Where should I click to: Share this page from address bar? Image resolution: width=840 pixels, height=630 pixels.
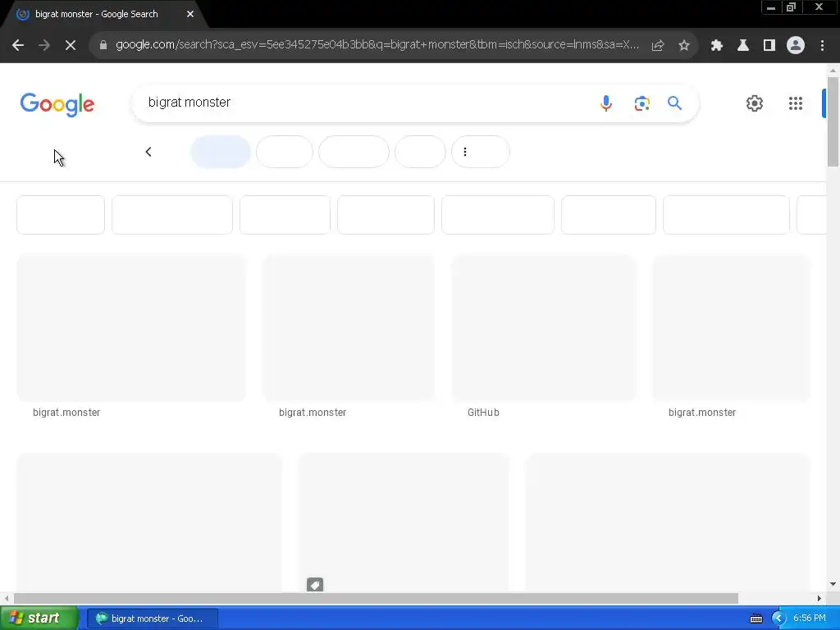coord(658,46)
